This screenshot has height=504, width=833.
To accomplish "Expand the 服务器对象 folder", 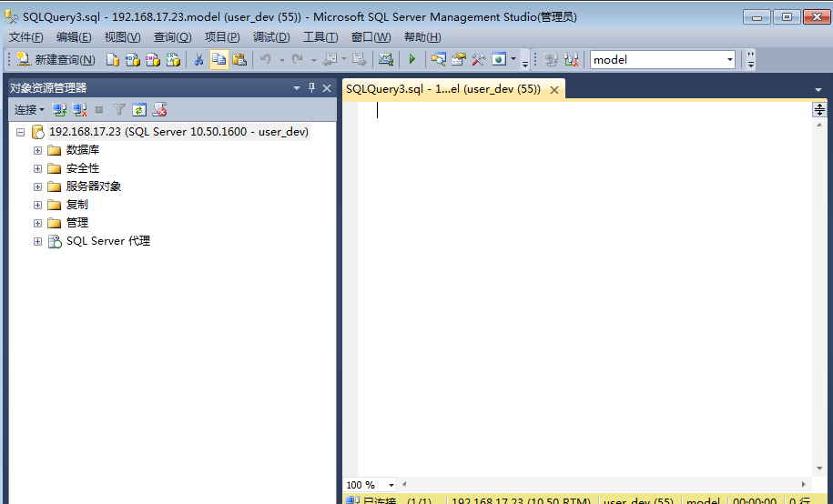I will pyautogui.click(x=37, y=186).
